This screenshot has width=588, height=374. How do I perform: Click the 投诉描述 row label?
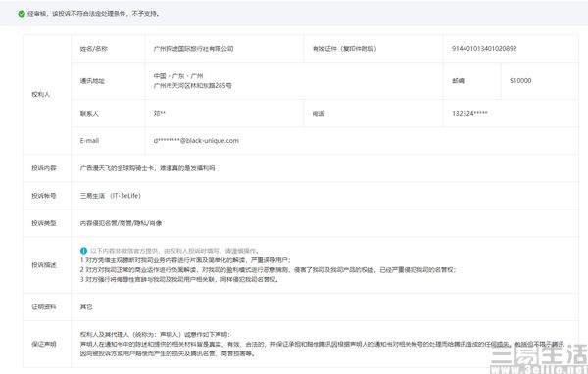[44, 265]
